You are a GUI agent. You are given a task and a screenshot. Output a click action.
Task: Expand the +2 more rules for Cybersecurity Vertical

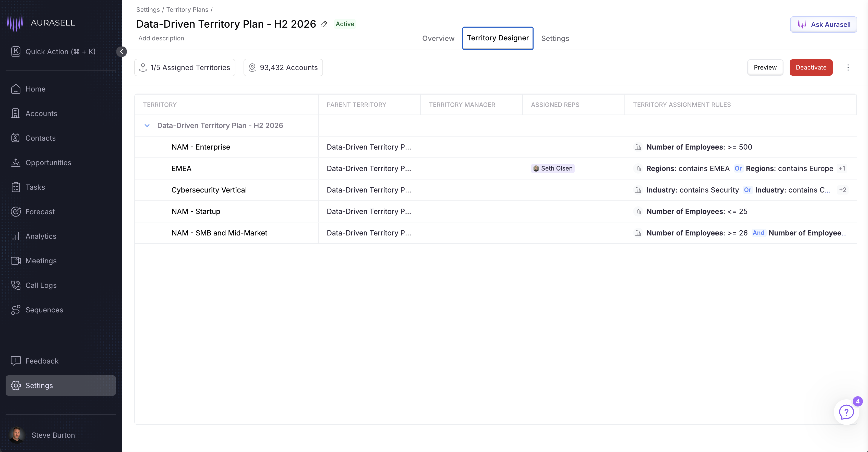pyautogui.click(x=842, y=190)
